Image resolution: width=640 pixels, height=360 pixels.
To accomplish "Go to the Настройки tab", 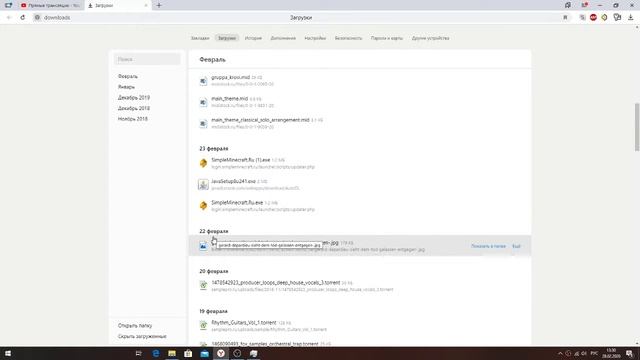I will coord(315,38).
